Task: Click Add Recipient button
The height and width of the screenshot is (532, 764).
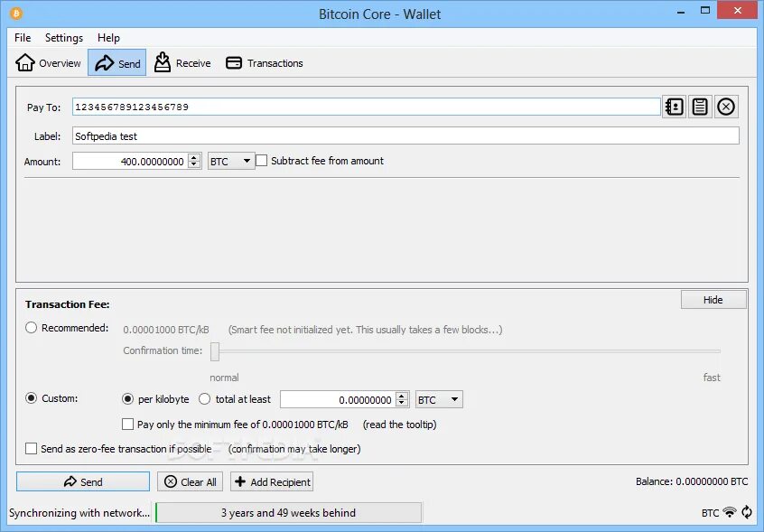Action: (272, 481)
